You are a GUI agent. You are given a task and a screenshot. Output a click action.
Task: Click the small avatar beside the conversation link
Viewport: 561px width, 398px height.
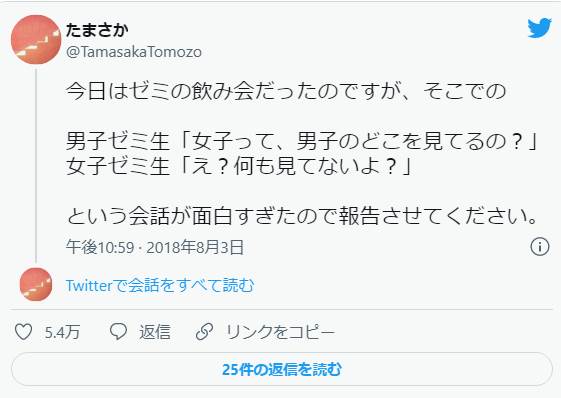click(36, 284)
